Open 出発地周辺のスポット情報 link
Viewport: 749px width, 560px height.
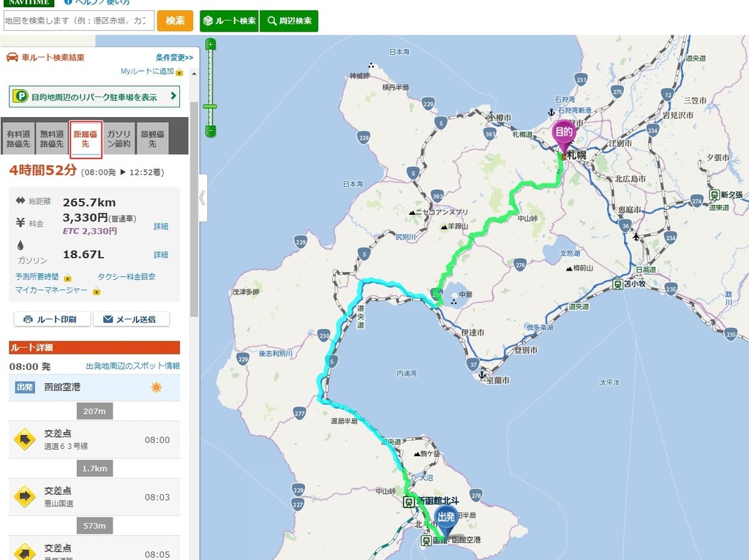(133, 366)
